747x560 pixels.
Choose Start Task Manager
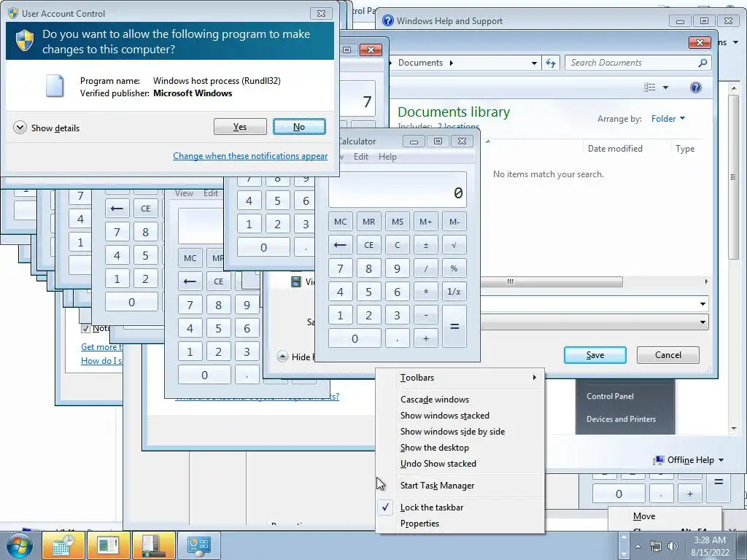[x=460, y=486]
